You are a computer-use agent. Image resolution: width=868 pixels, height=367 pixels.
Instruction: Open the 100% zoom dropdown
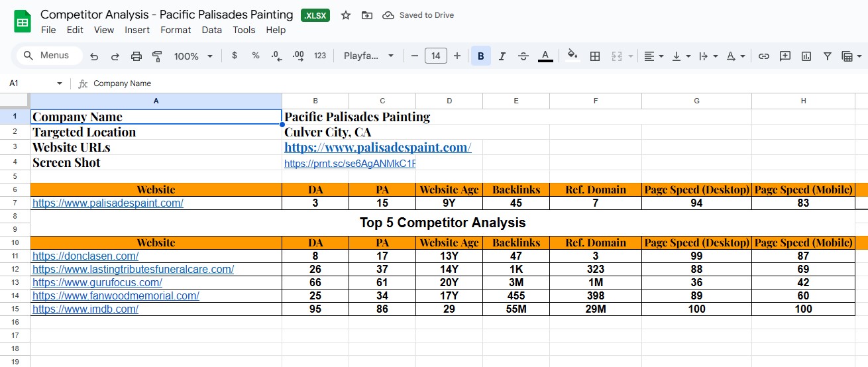(x=193, y=56)
